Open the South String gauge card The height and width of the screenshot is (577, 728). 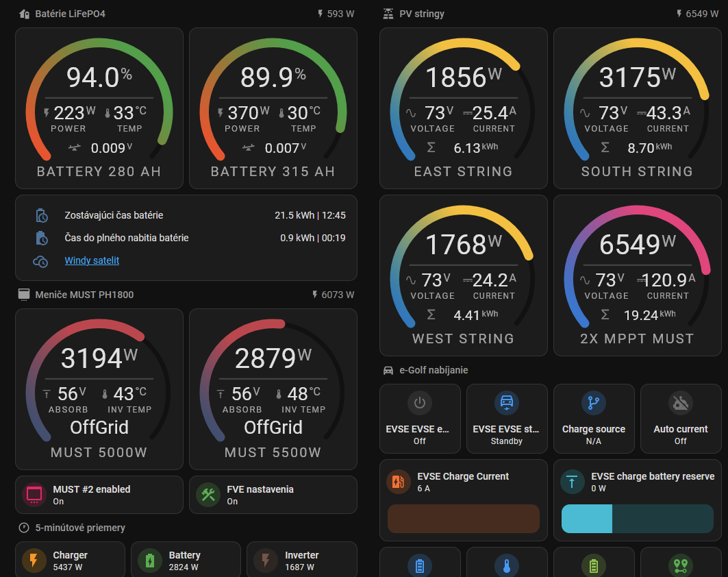pos(638,108)
